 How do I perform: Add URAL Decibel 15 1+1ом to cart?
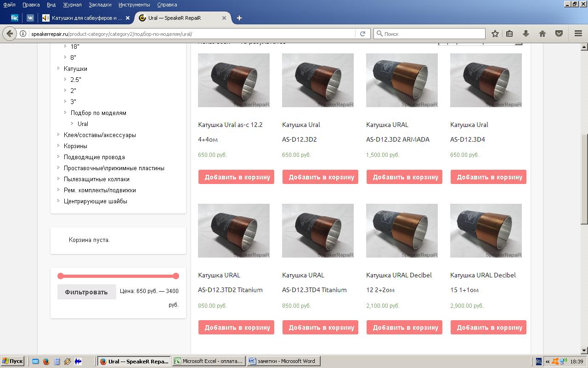tap(488, 328)
